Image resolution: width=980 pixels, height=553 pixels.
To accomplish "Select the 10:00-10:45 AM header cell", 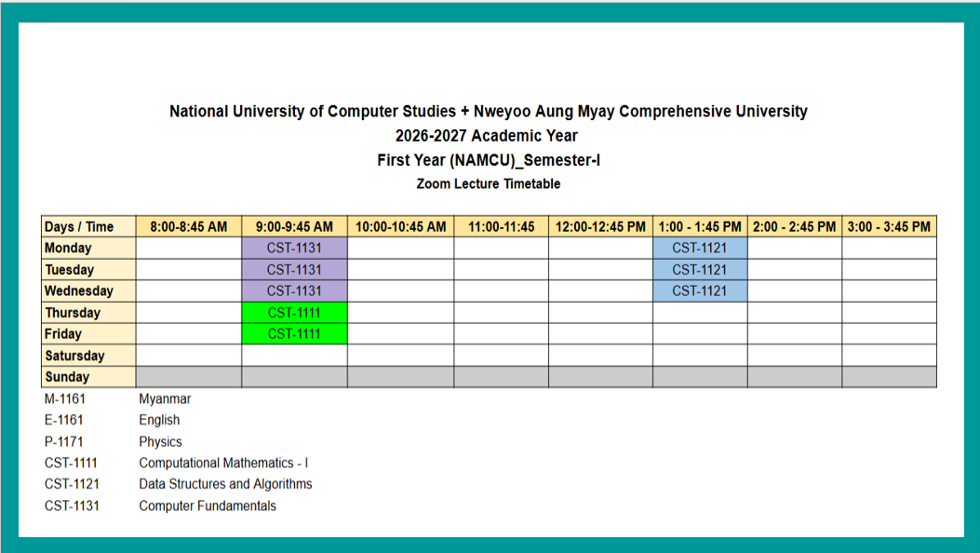I will pyautogui.click(x=400, y=227).
